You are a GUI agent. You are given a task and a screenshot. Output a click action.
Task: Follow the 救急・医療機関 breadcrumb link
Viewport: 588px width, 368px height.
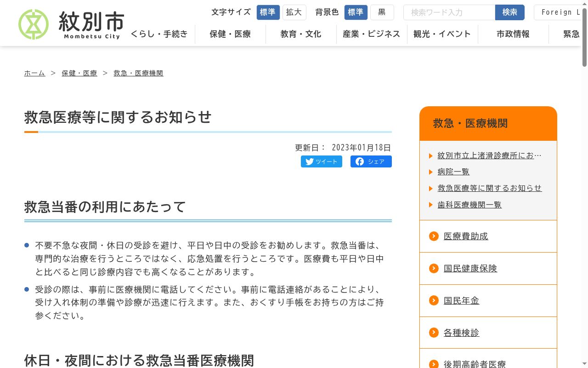point(138,73)
